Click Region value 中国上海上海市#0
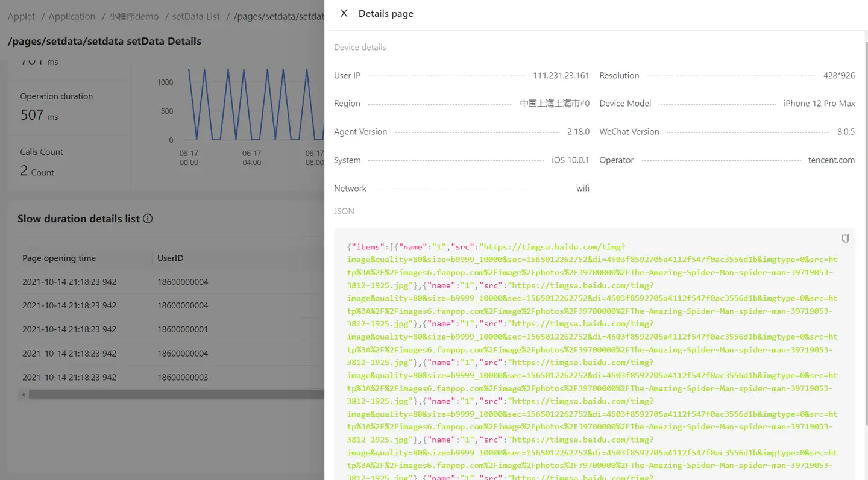Screen dimensions: 868x480 pyautogui.click(x=555, y=104)
